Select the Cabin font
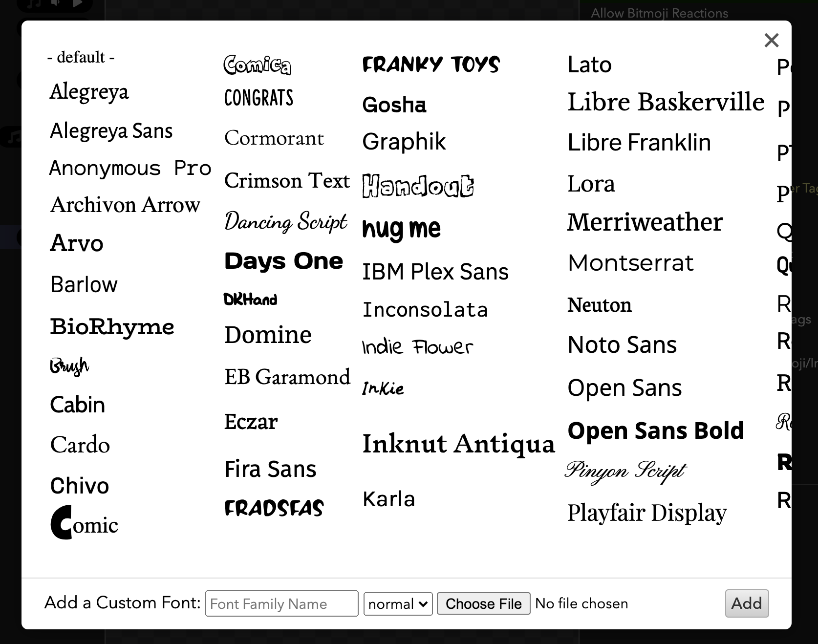The height and width of the screenshot is (644, 818). [77, 405]
